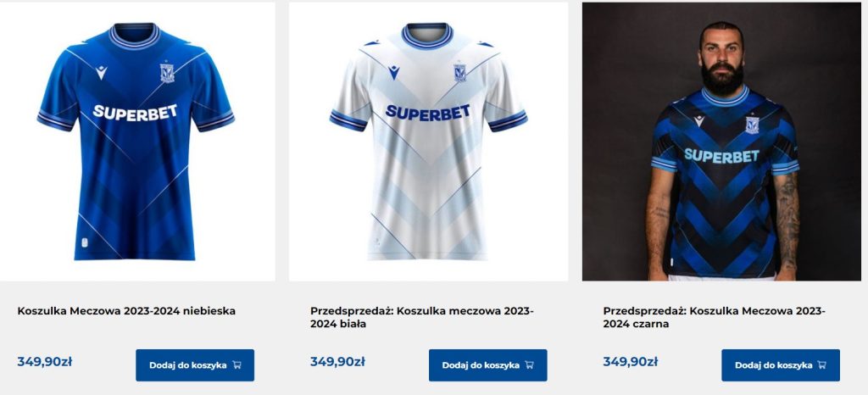Viewport: 868px width, 395px height.
Task: Click the club crest on white jersey
Action: click(460, 72)
